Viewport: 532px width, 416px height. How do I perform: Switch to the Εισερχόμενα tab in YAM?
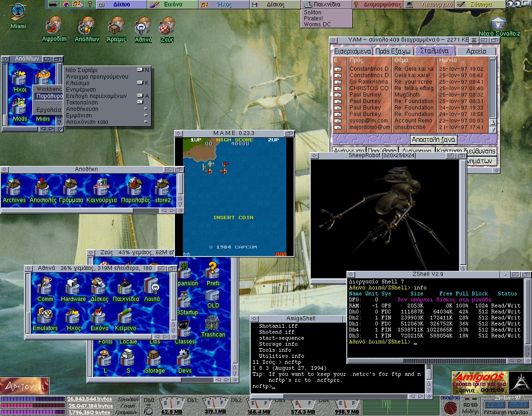click(352, 51)
